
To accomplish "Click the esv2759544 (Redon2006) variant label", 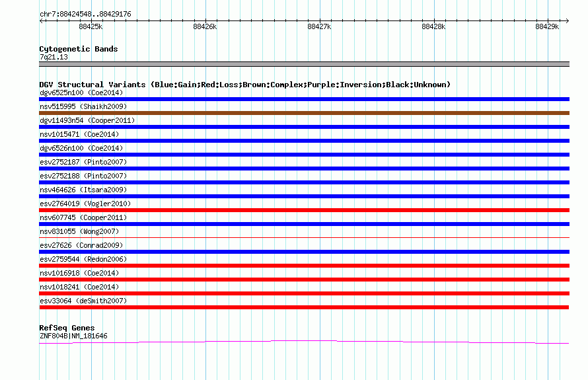I will [83, 259].
